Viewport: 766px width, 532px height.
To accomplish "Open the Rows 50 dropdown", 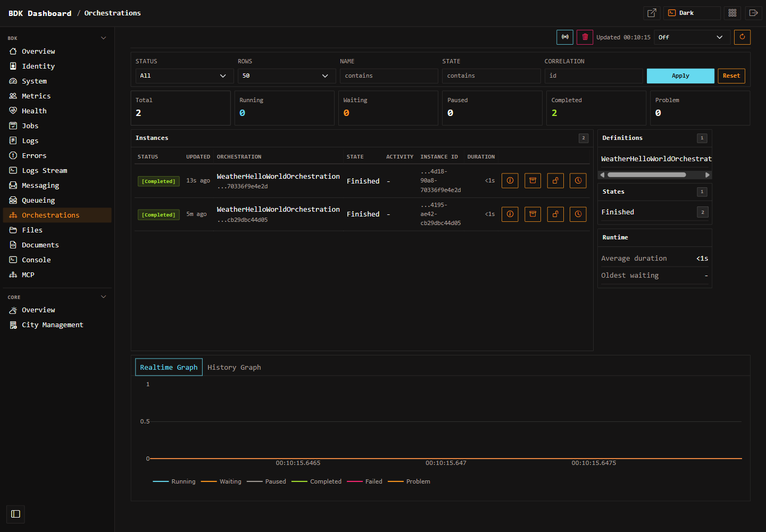I will [287, 76].
